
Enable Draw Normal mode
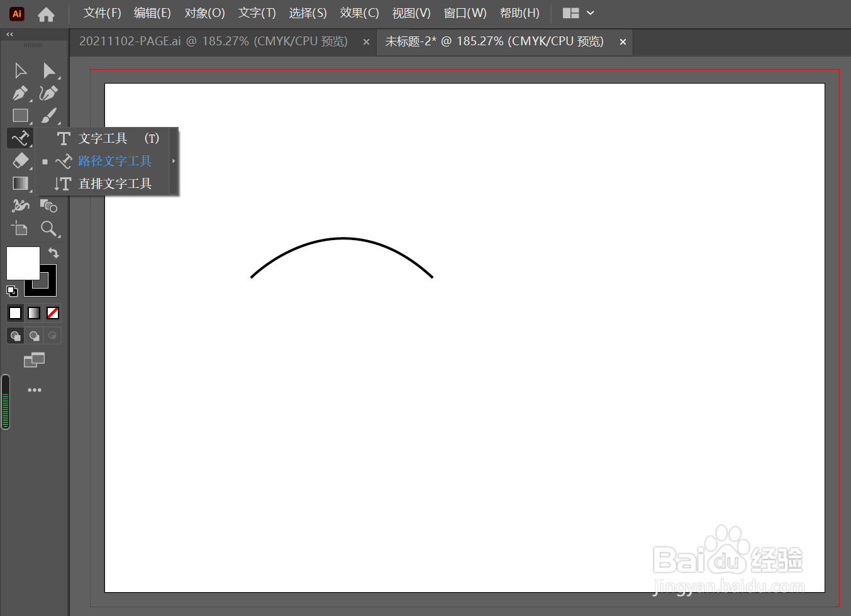pyautogui.click(x=15, y=336)
